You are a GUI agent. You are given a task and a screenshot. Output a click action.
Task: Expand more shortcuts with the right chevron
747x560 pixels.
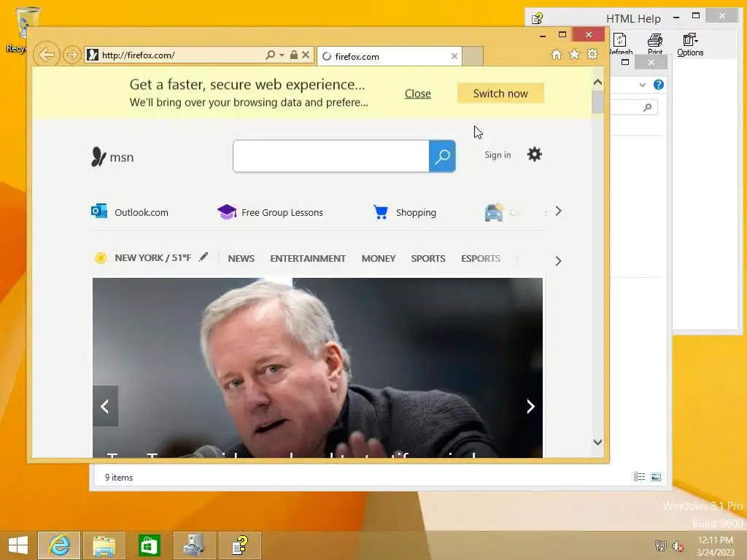pyautogui.click(x=558, y=211)
